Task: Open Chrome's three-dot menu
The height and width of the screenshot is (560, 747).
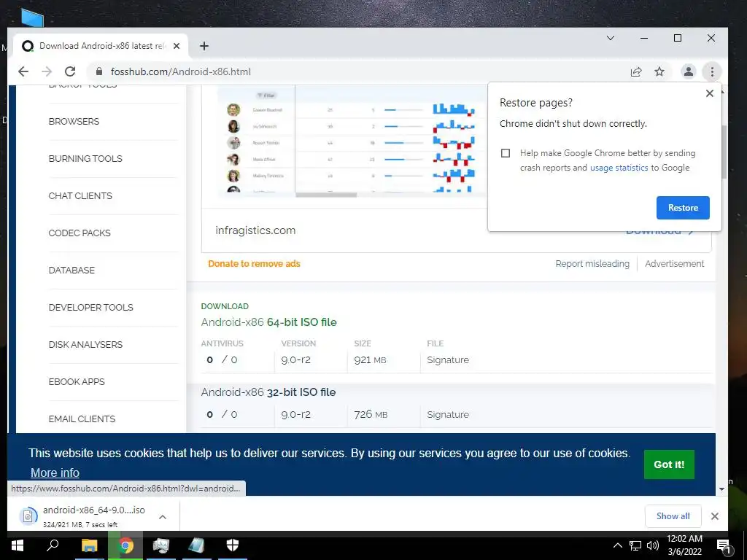Action: (x=712, y=72)
